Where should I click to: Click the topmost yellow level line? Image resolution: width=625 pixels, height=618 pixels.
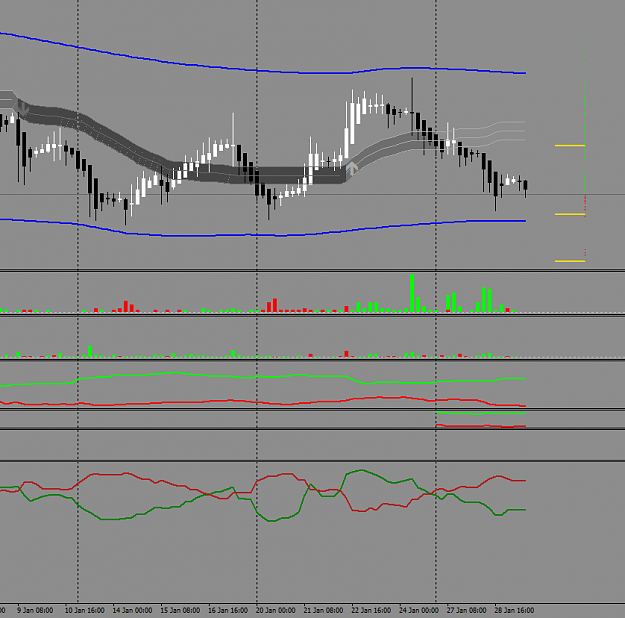tap(570, 146)
